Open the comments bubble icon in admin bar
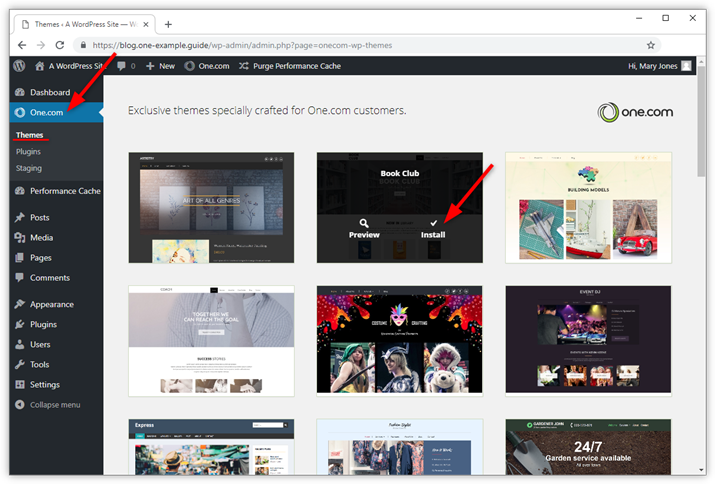The height and width of the screenshot is (484, 715). pos(121,66)
